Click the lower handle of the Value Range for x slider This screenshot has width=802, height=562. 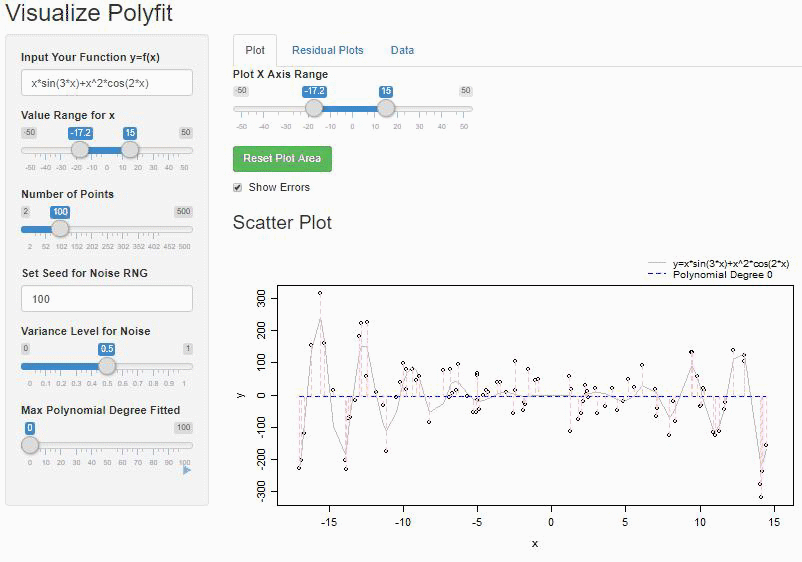[x=80, y=150]
